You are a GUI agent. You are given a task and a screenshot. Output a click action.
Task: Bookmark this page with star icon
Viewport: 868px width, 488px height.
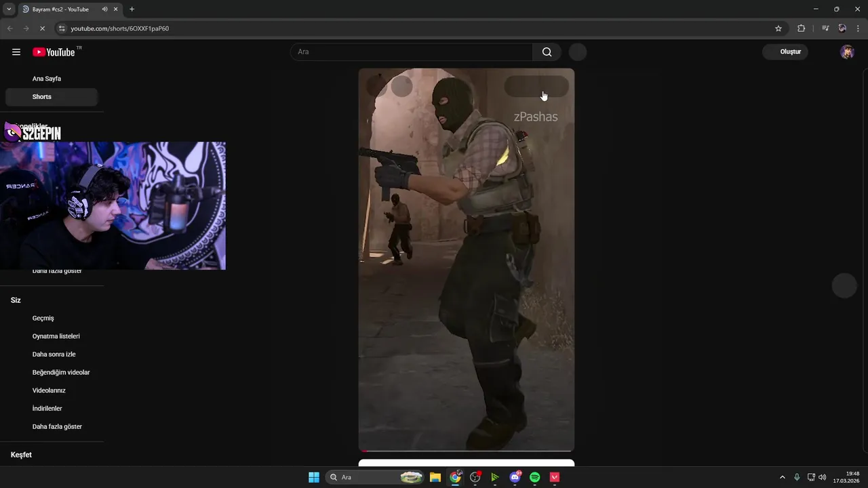(778, 28)
